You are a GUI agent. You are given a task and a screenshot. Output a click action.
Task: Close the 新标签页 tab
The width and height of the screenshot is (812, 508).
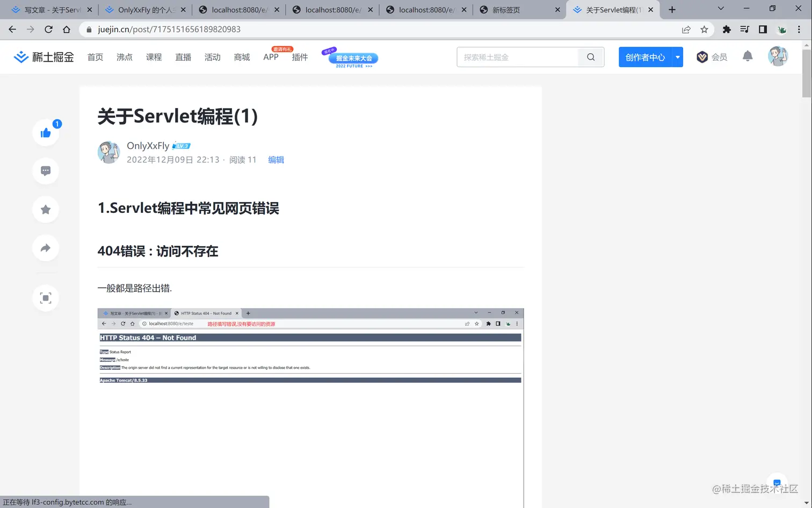coord(557,10)
